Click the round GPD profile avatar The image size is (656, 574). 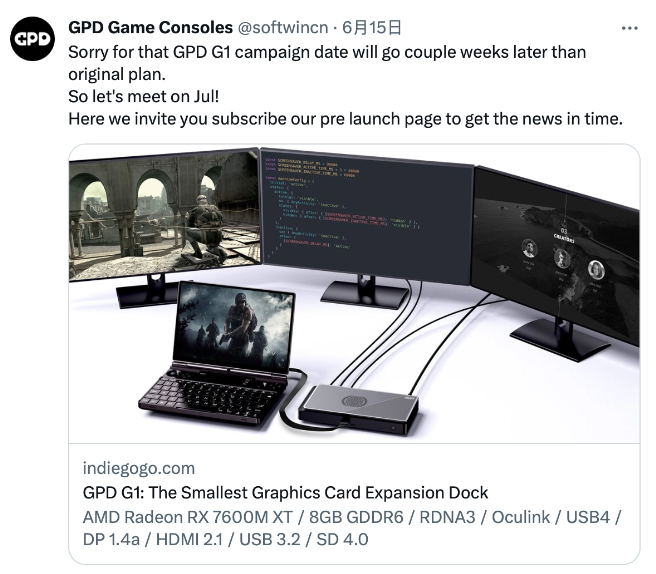tap(33, 39)
